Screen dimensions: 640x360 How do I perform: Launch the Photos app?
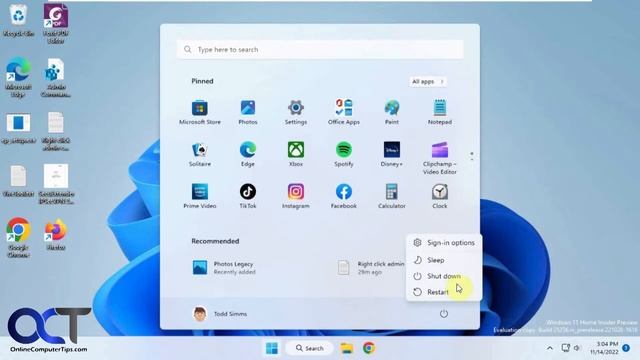248,112
